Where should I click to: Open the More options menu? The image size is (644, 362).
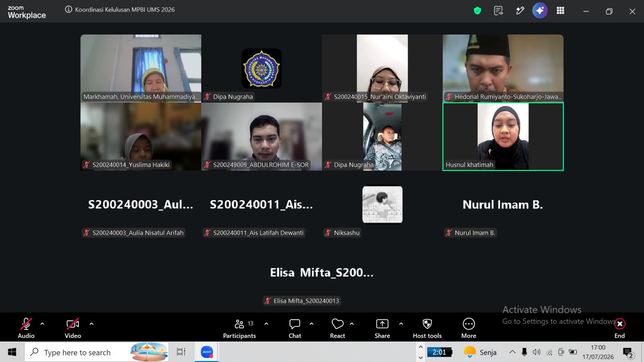469,329
